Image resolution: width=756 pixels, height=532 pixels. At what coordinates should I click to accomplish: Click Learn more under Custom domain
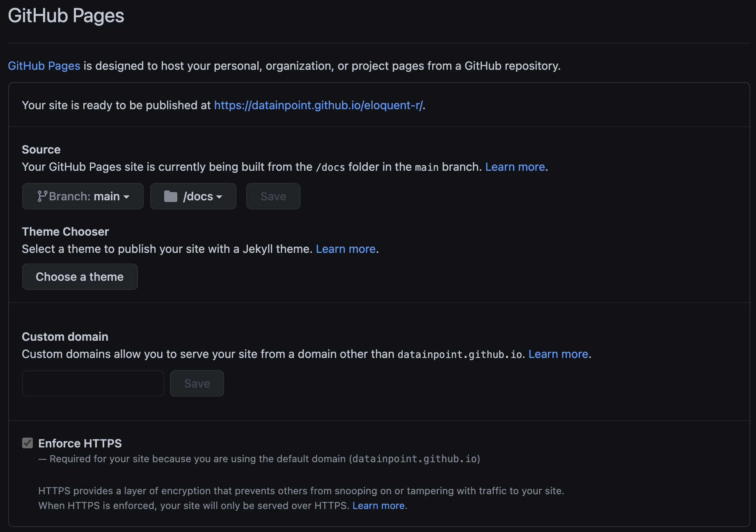coord(559,354)
